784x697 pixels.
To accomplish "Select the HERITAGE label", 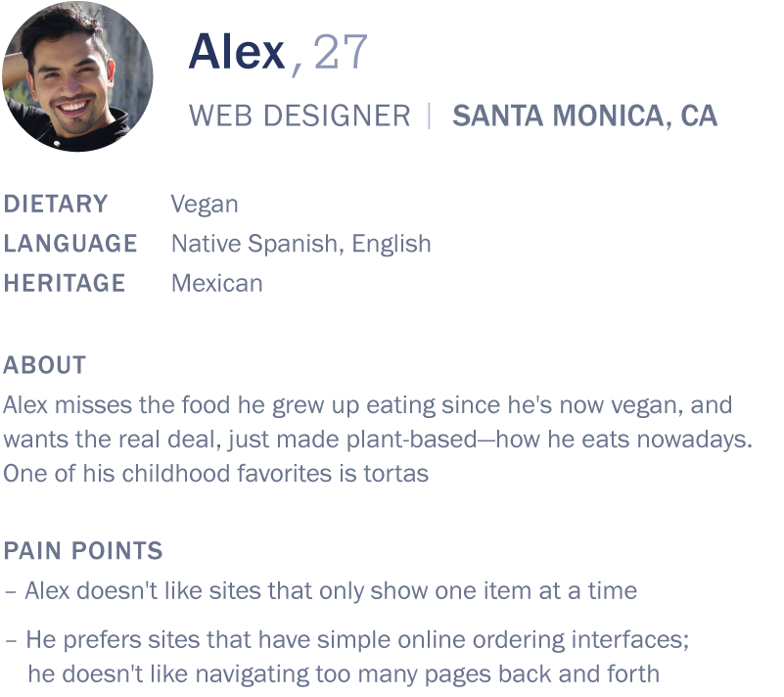I will (x=65, y=283).
